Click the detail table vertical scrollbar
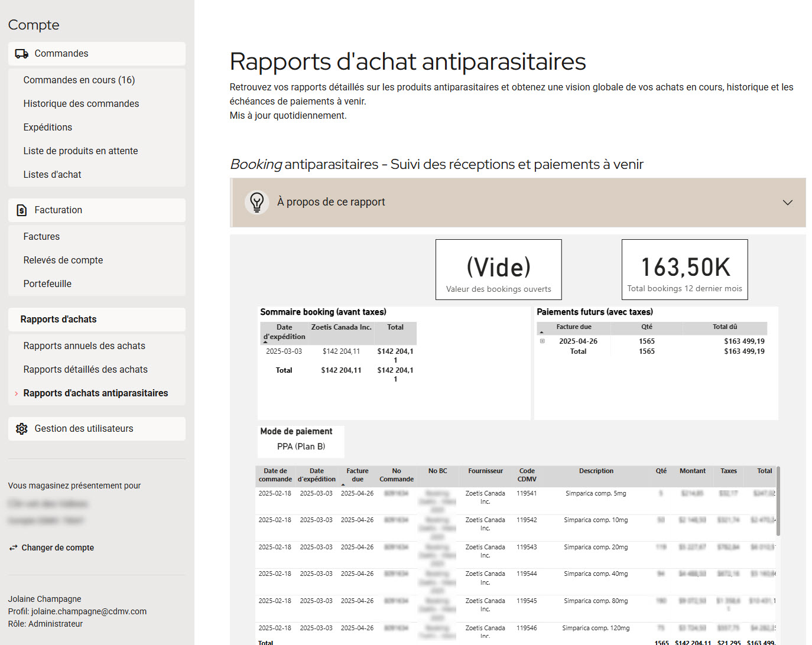This screenshot has width=812, height=645. 778,502
